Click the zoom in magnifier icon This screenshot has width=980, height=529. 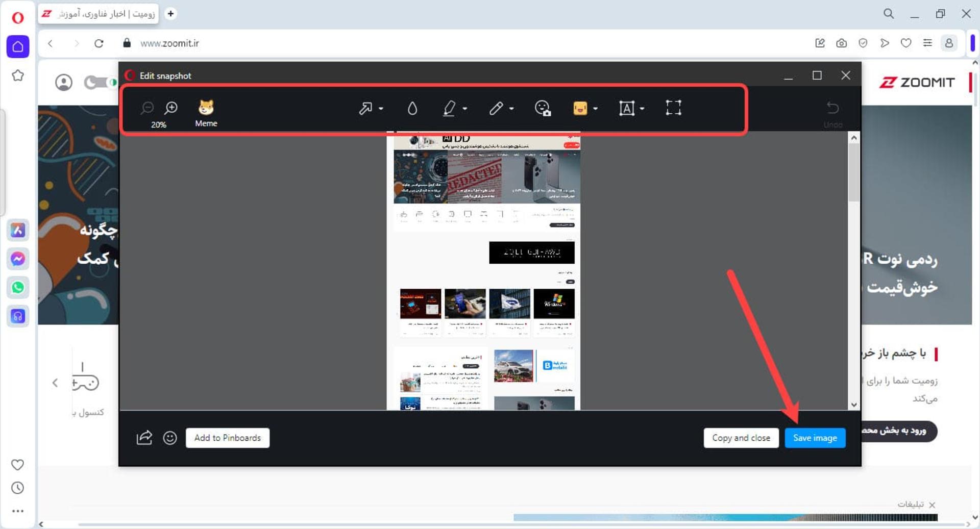tap(171, 108)
